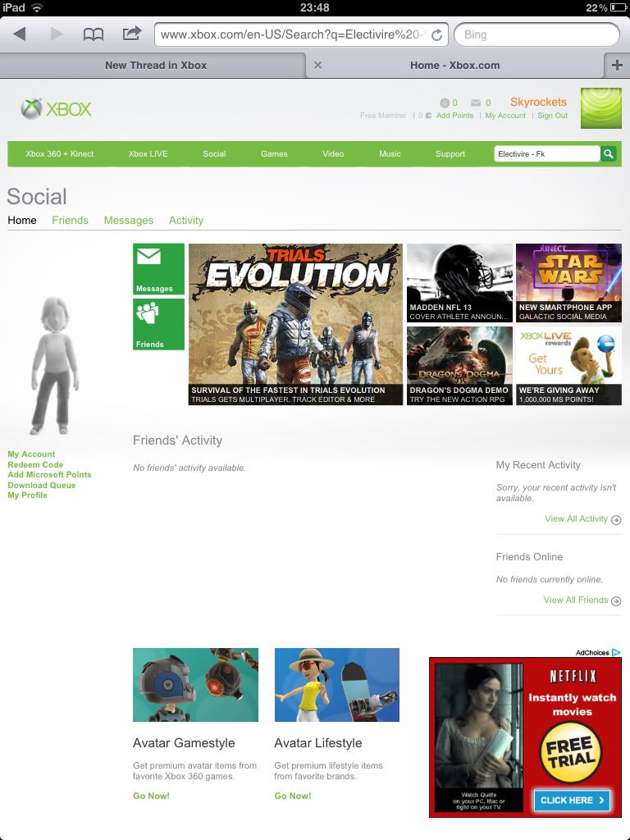Tap the Safari back arrow
630x840 pixels.
(20, 34)
